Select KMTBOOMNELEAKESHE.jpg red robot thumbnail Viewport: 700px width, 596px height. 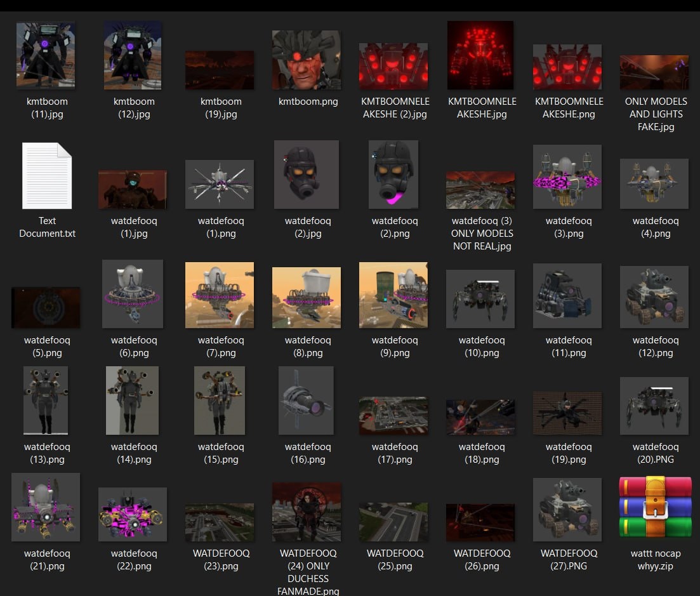coord(480,55)
